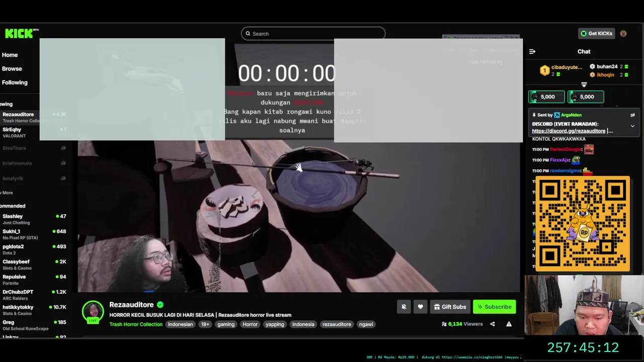The height and width of the screenshot is (362, 644).
Task: Click the QR code overlay image
Action: coord(583,224)
